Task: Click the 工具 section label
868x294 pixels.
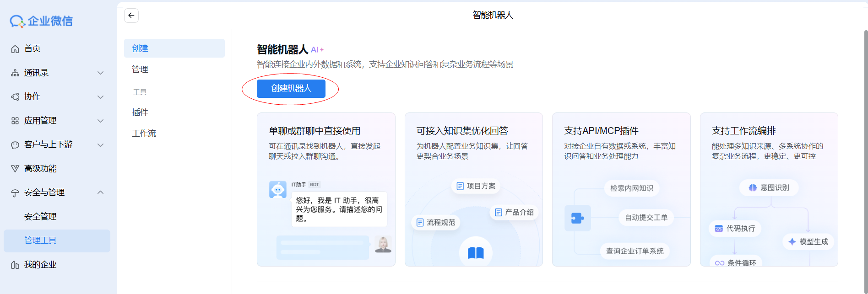Action: pos(140,92)
